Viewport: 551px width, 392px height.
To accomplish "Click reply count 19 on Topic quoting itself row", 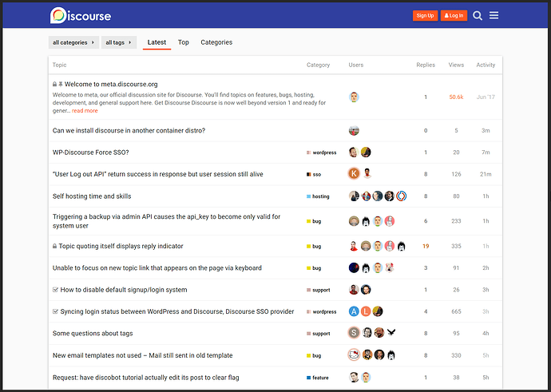I will tap(426, 246).
